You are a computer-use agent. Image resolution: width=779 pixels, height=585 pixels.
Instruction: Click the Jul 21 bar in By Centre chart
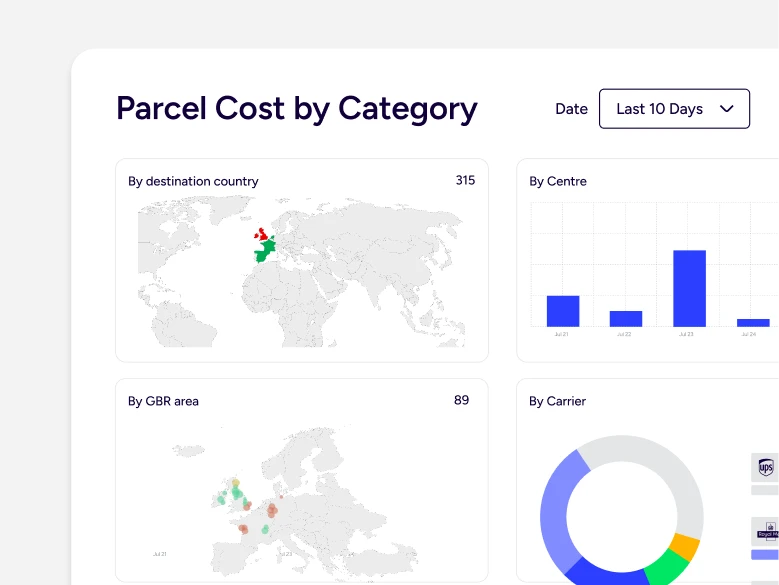[563, 311]
